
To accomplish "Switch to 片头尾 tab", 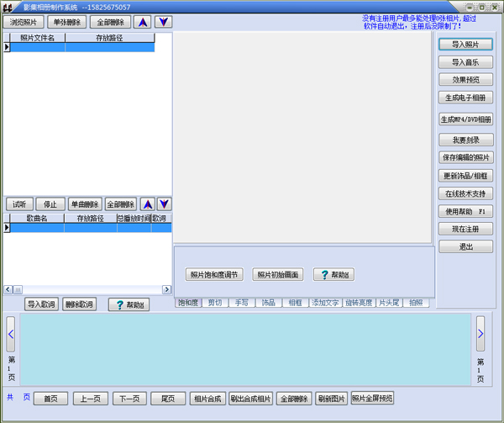I will 389,303.
